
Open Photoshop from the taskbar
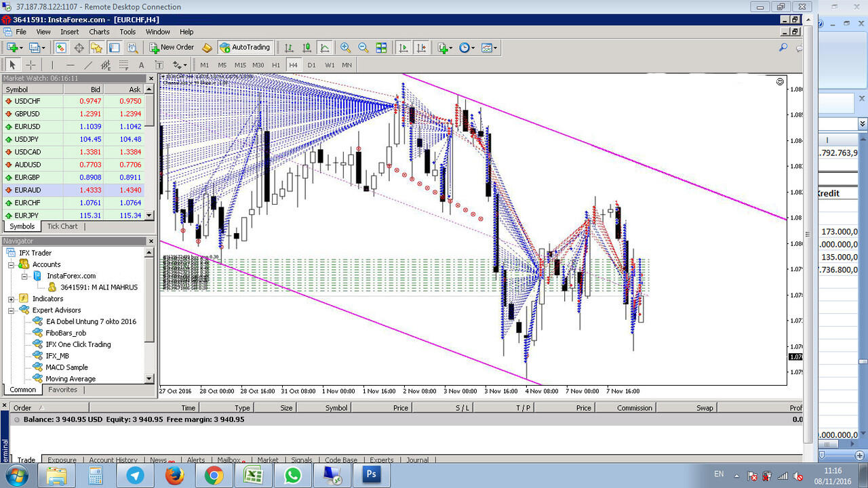(x=372, y=475)
